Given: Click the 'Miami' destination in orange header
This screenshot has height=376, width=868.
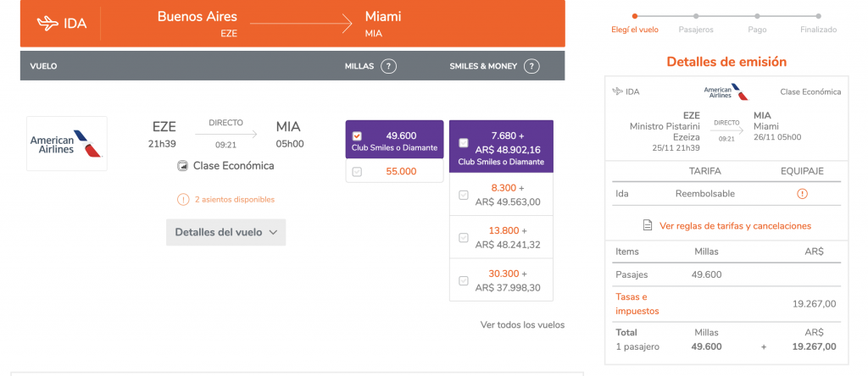Looking at the screenshot, I should click(383, 17).
